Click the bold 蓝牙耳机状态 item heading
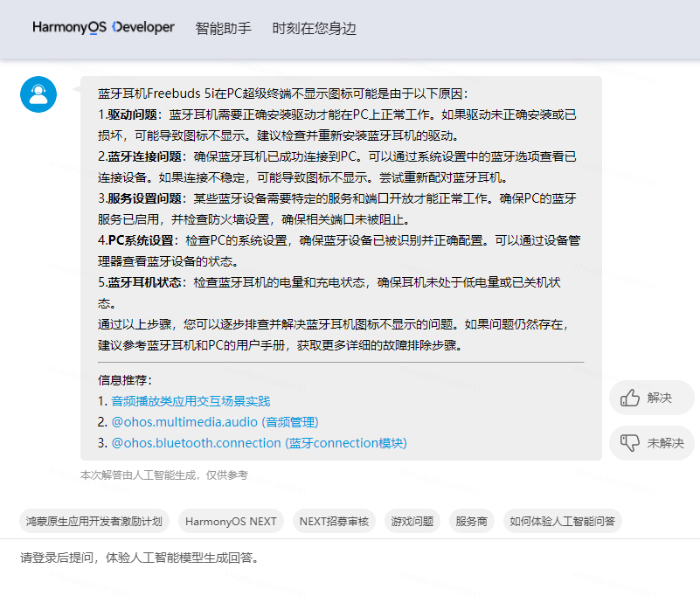The width and height of the screenshot is (700, 603). tap(145, 282)
